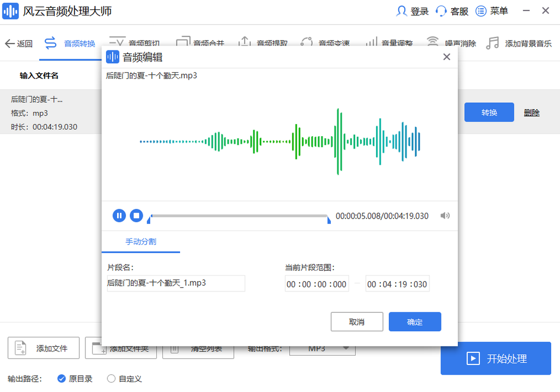This screenshot has width=560, height=392.
Task: Pause audio playback in the editor
Action: coord(119,216)
